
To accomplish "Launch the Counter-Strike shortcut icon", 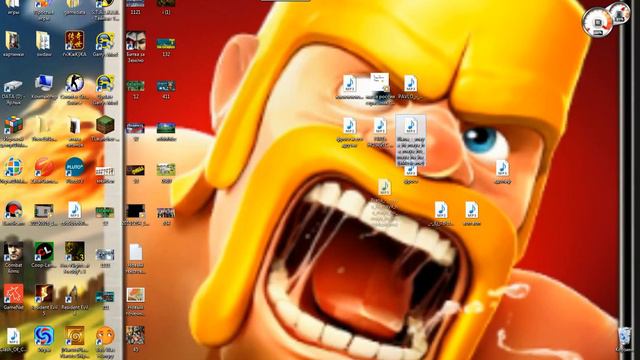I will click(x=74, y=83).
